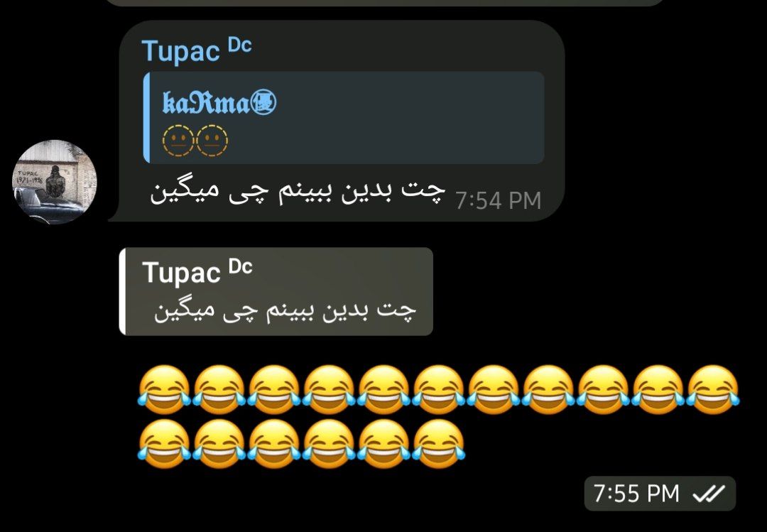Tap the white bar of reply preview
Image resolution: width=767 pixels, height=532 pixels.
tap(122, 292)
